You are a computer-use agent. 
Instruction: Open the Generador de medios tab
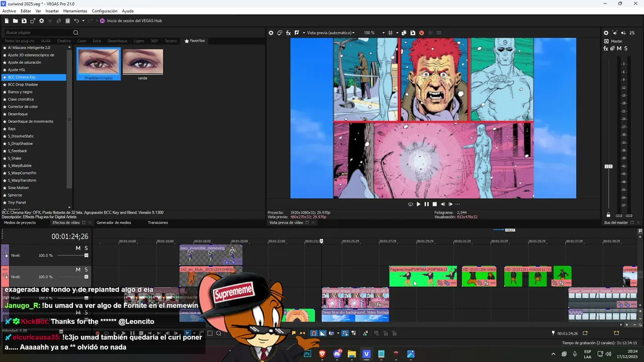click(x=114, y=223)
